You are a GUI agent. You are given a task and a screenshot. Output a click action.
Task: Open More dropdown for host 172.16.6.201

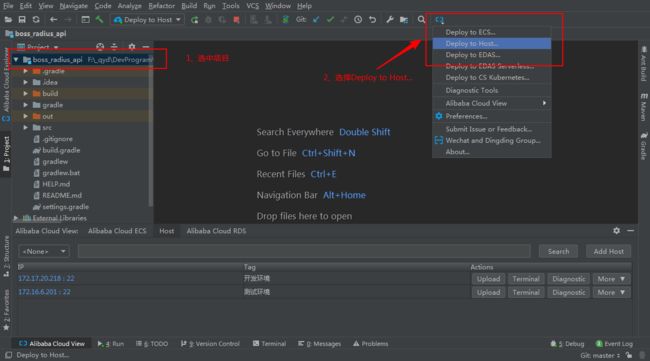coord(611,292)
